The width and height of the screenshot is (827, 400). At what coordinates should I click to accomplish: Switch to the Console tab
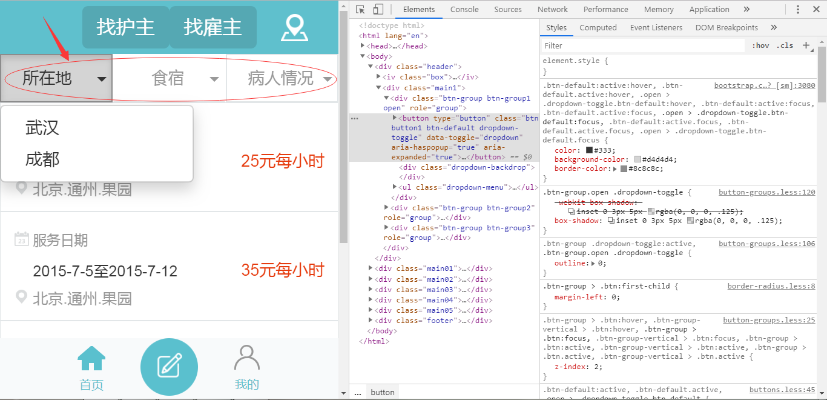pyautogui.click(x=463, y=9)
